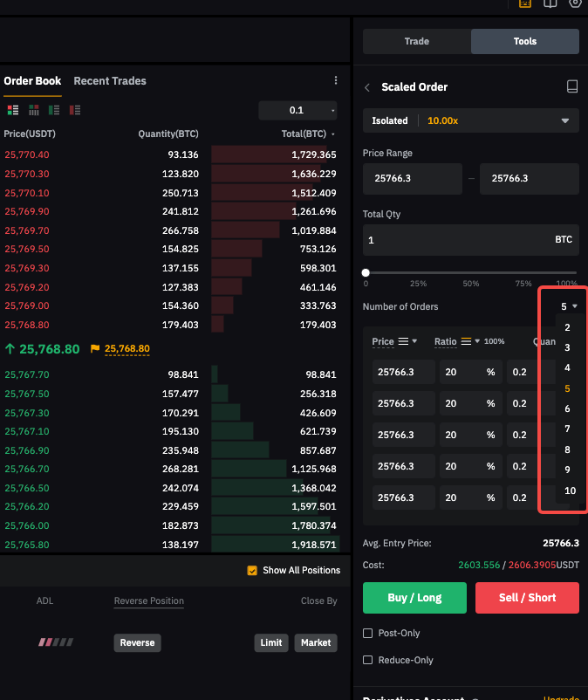Open the 0.1 price grouping dropdown
The height and width of the screenshot is (700, 588).
click(297, 110)
